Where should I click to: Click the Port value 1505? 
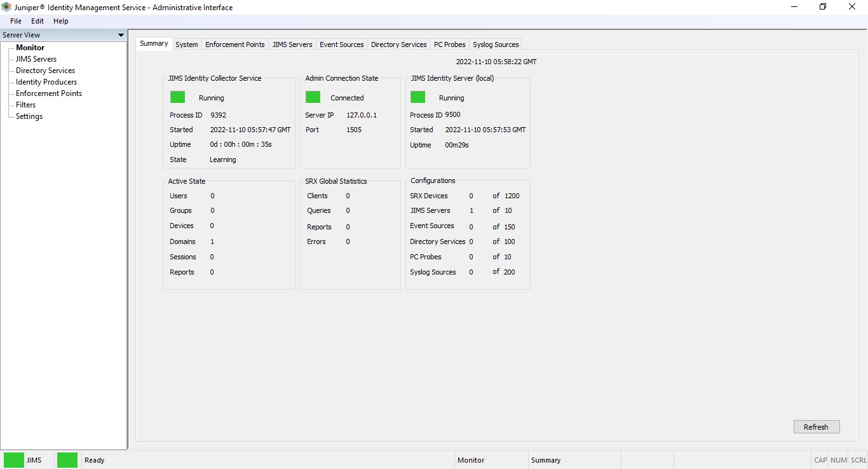click(x=354, y=130)
